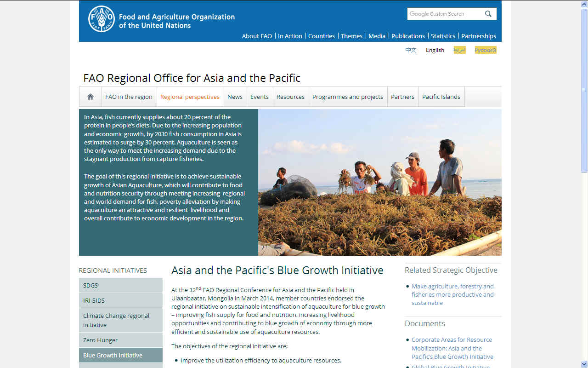Click the 'Asia and the Pacific's Blue Growth Initiative' heading

[277, 270]
